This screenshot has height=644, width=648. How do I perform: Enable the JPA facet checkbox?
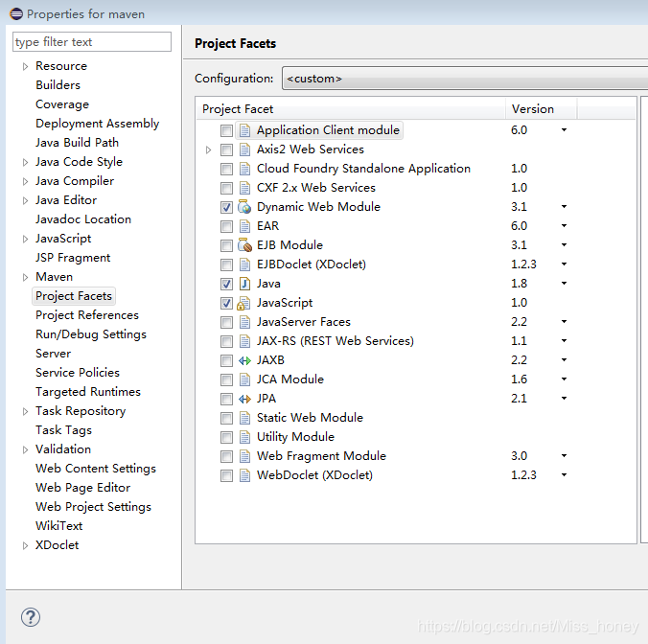(x=226, y=399)
